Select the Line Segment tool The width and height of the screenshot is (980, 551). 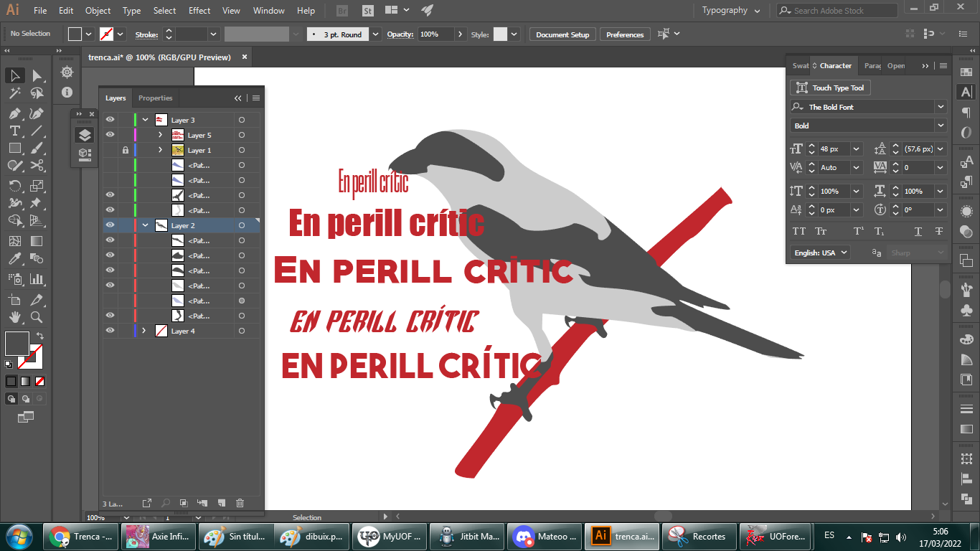pyautogui.click(x=37, y=131)
